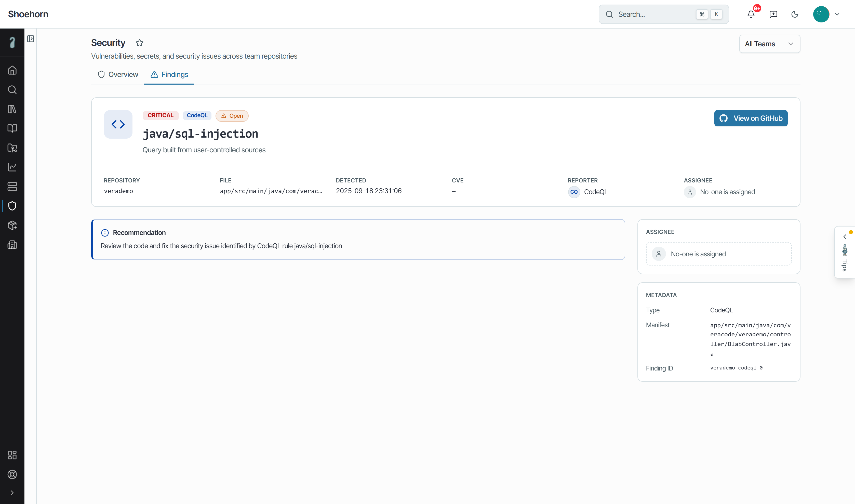855x504 pixels.
Task: Open the lifebuoy help icon in sidebar
Action: (x=12, y=474)
